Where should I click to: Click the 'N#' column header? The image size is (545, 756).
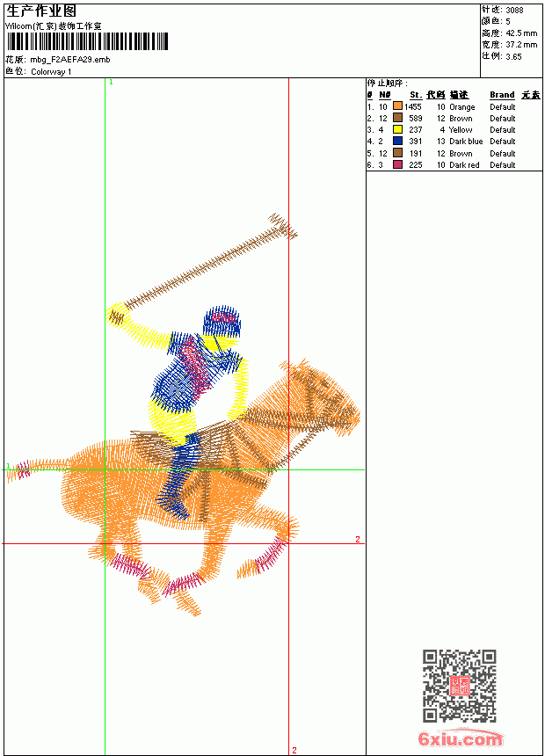click(384, 95)
